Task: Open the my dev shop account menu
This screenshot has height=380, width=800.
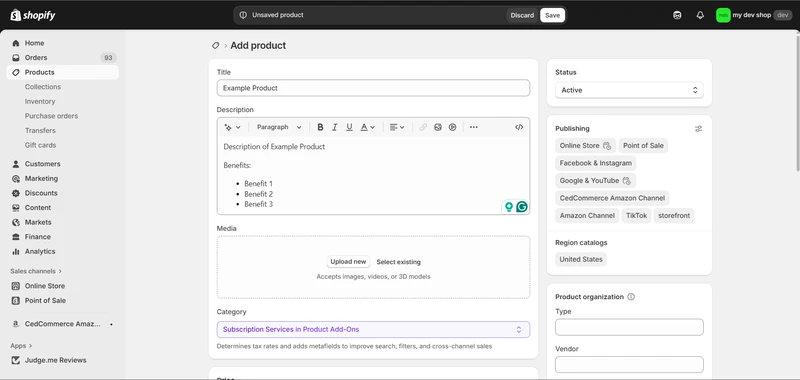Action: click(754, 15)
